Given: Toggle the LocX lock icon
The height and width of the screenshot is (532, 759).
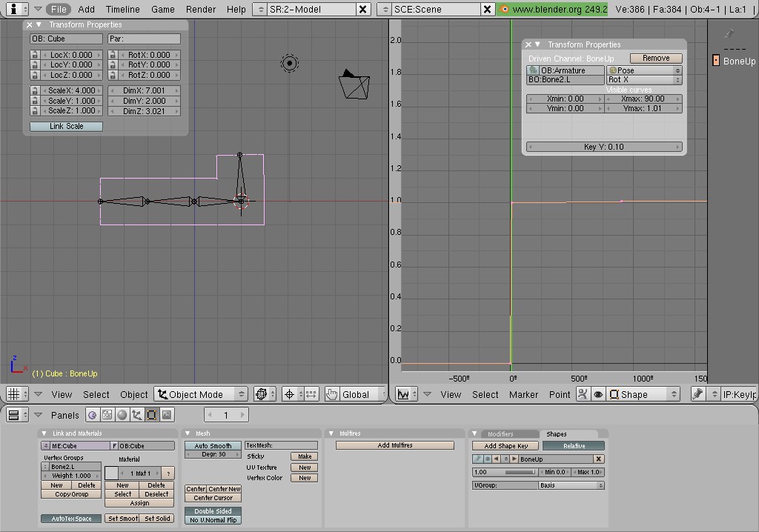Looking at the screenshot, I should [x=34, y=55].
